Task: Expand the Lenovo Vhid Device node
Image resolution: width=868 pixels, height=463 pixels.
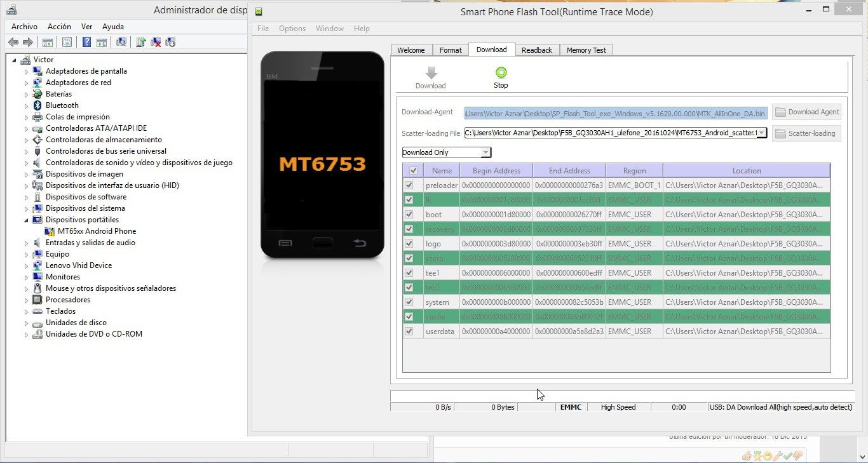Action: [27, 265]
